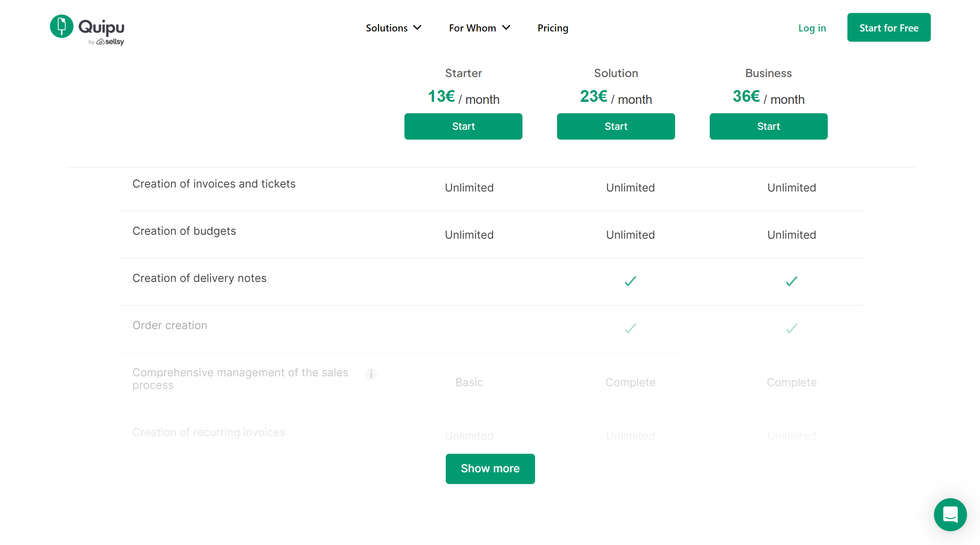Click Solution plan delivery notes checkmark

630,282
